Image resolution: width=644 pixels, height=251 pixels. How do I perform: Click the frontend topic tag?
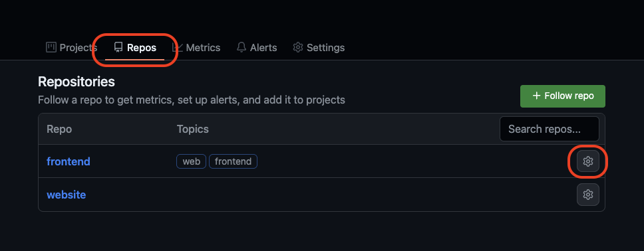click(233, 161)
